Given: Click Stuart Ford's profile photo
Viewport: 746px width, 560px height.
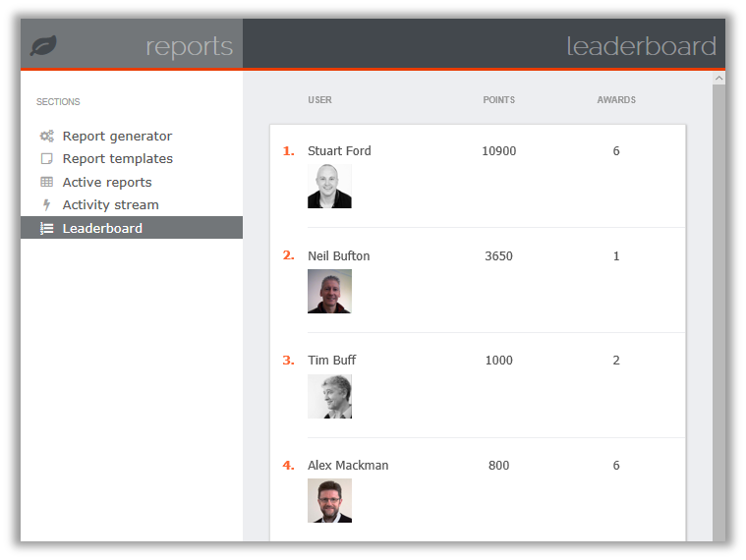Looking at the screenshot, I should 329,187.
